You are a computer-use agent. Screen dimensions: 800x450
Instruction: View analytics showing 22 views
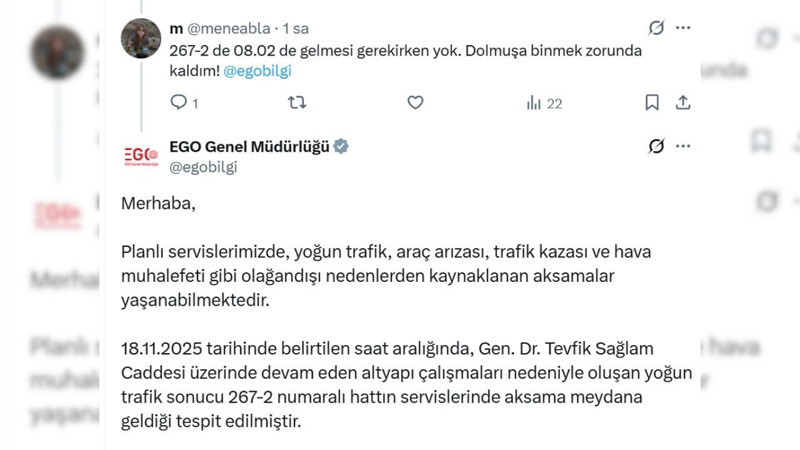(544, 102)
